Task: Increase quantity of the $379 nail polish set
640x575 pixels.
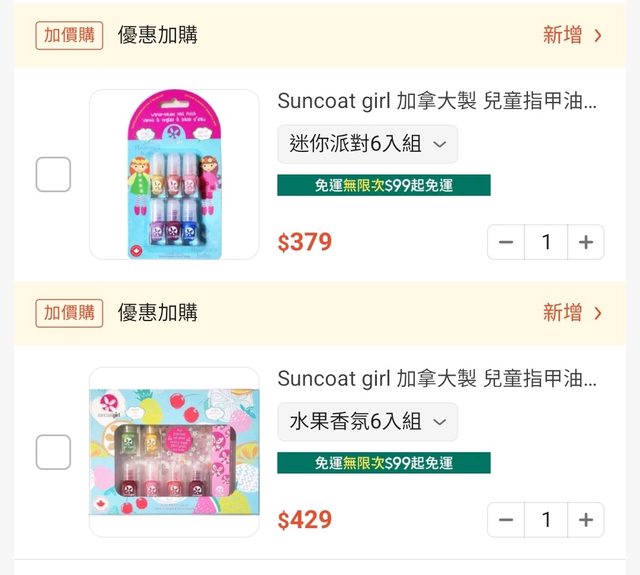Action: (585, 242)
